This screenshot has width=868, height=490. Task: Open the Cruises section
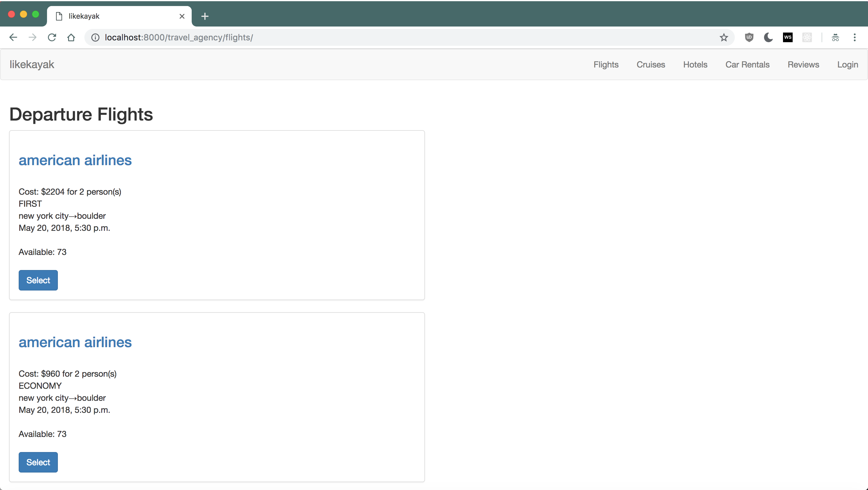[x=650, y=64]
